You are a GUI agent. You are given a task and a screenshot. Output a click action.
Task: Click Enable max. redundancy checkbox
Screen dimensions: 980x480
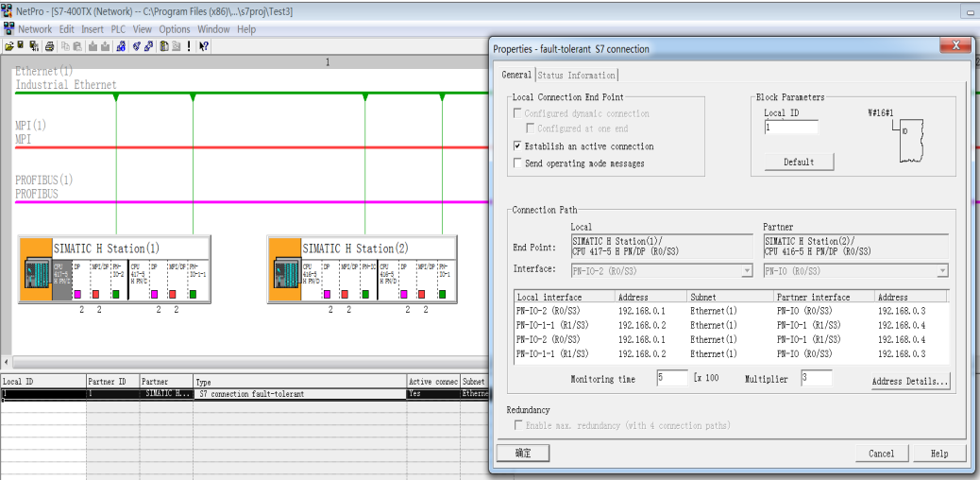click(518, 425)
